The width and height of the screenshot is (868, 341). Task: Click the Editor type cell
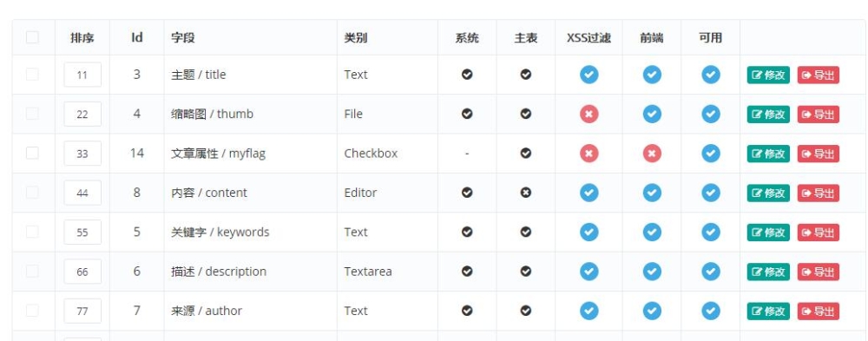[x=360, y=193]
